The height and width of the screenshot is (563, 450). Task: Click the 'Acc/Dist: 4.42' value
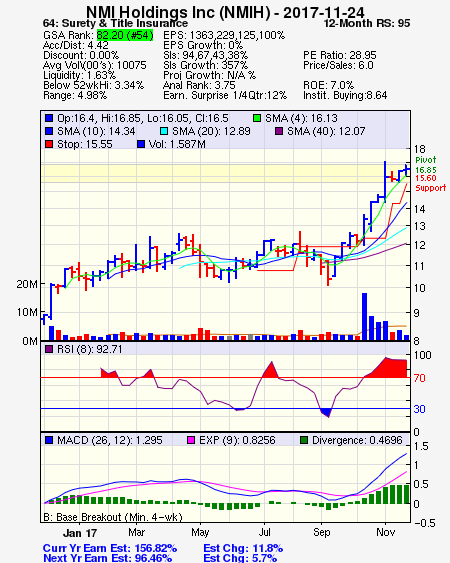pyautogui.click(x=76, y=45)
